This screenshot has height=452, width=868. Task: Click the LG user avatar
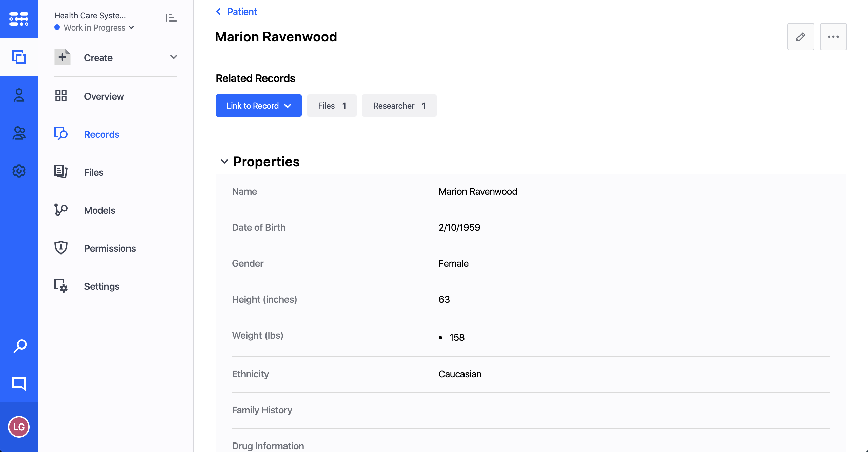tap(19, 427)
